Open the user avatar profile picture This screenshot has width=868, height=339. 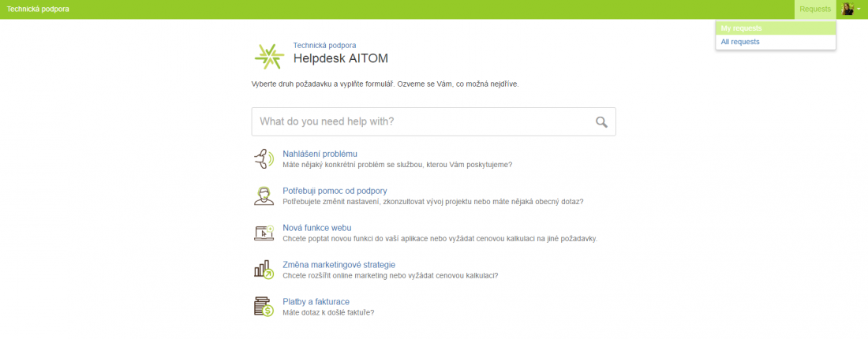pyautogui.click(x=847, y=9)
